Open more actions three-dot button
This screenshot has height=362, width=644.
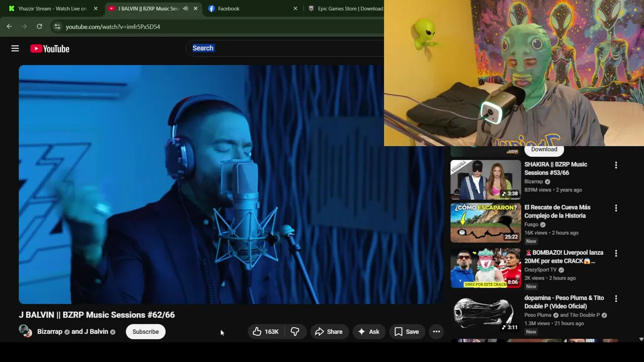coord(436,331)
